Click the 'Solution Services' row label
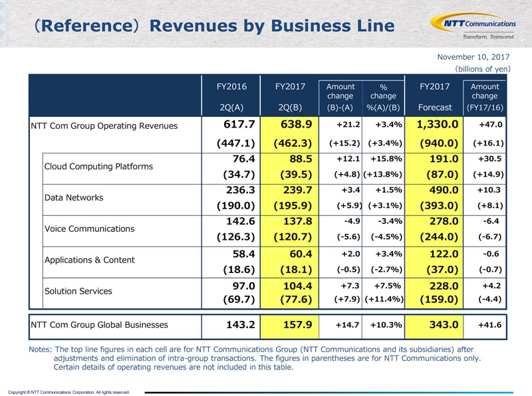Image resolution: width=532 pixels, height=396 pixels. point(78,291)
